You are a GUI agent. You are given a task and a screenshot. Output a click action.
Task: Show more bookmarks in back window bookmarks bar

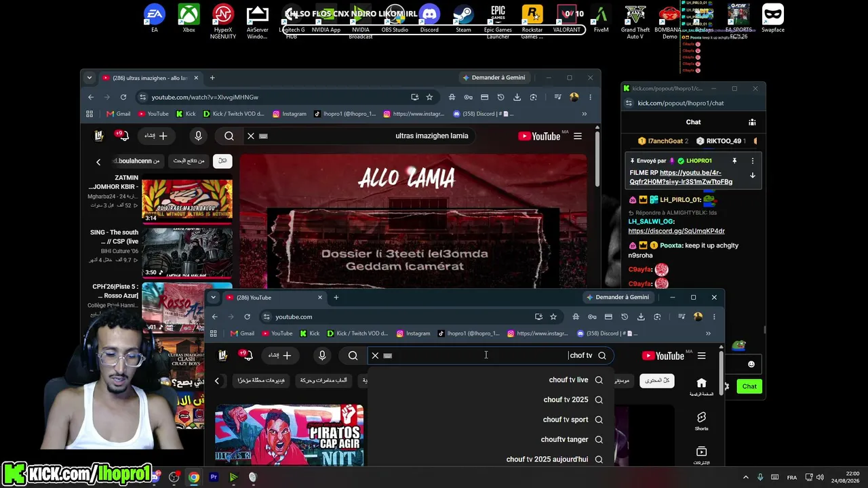[x=584, y=114]
